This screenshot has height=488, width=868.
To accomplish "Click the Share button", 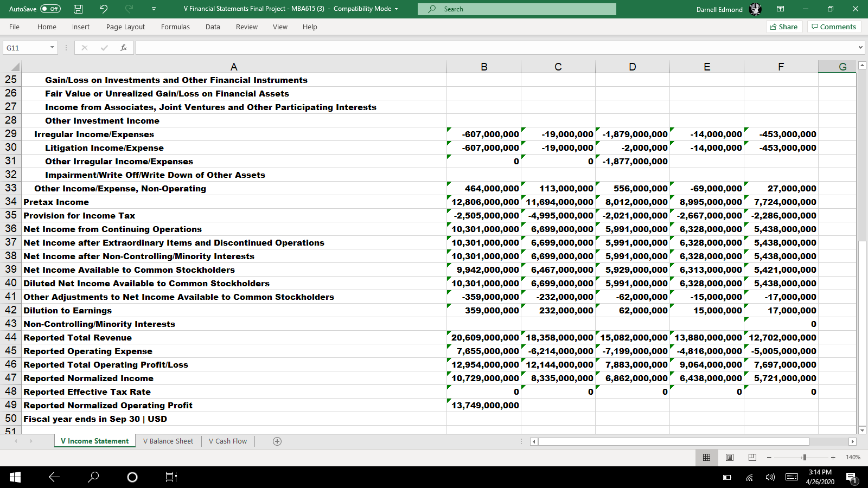I will [x=784, y=27].
